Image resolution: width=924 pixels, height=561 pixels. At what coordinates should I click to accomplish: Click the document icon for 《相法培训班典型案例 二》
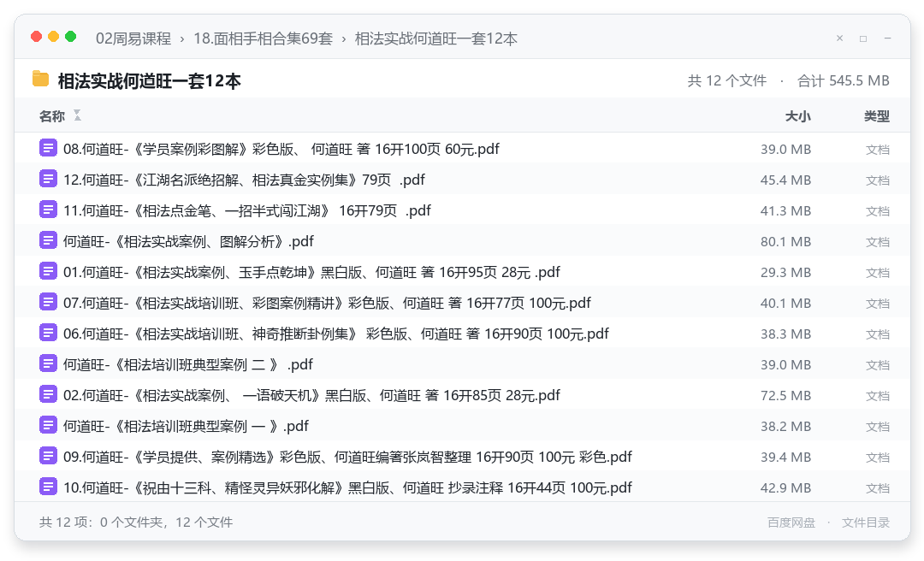[48, 363]
